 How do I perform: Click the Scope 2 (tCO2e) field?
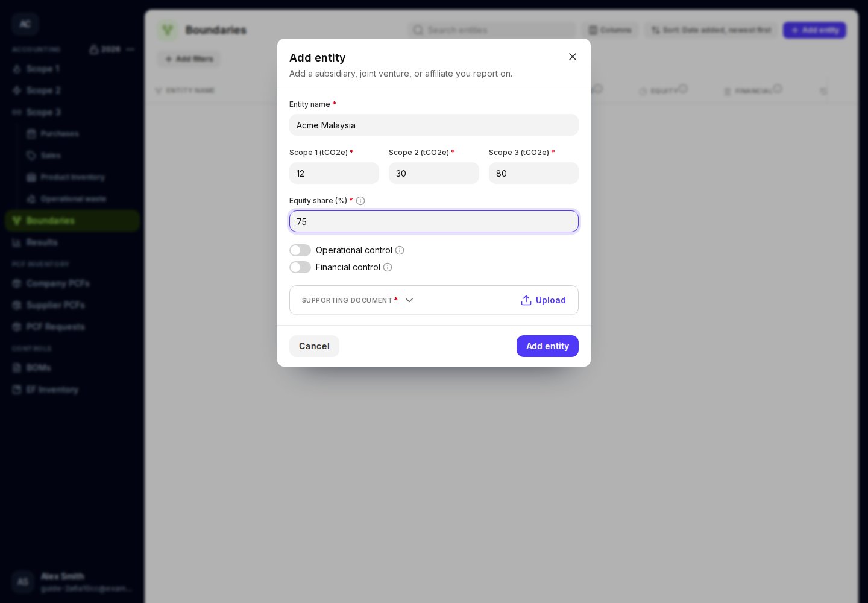(x=434, y=173)
